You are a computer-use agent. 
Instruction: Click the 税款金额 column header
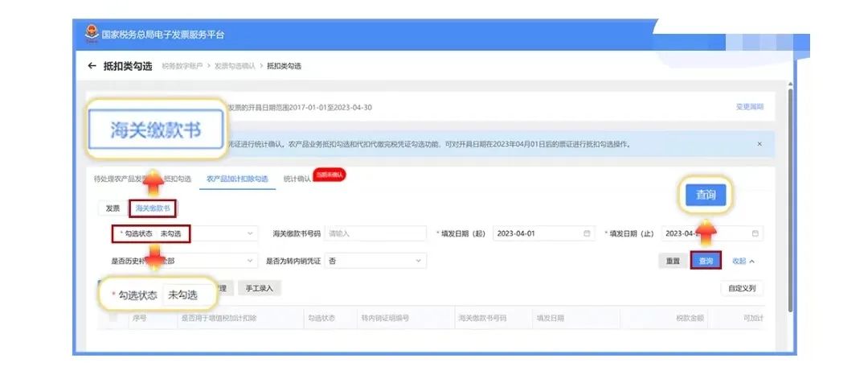(691, 319)
